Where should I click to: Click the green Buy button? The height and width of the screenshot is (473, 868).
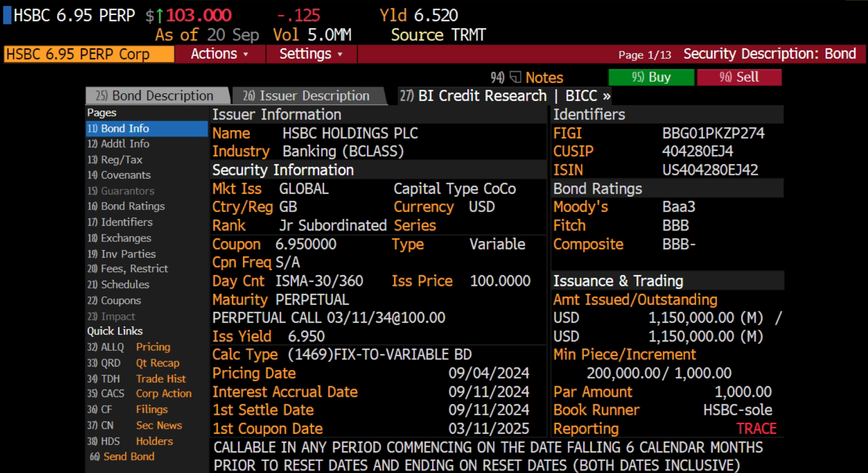[651, 78]
